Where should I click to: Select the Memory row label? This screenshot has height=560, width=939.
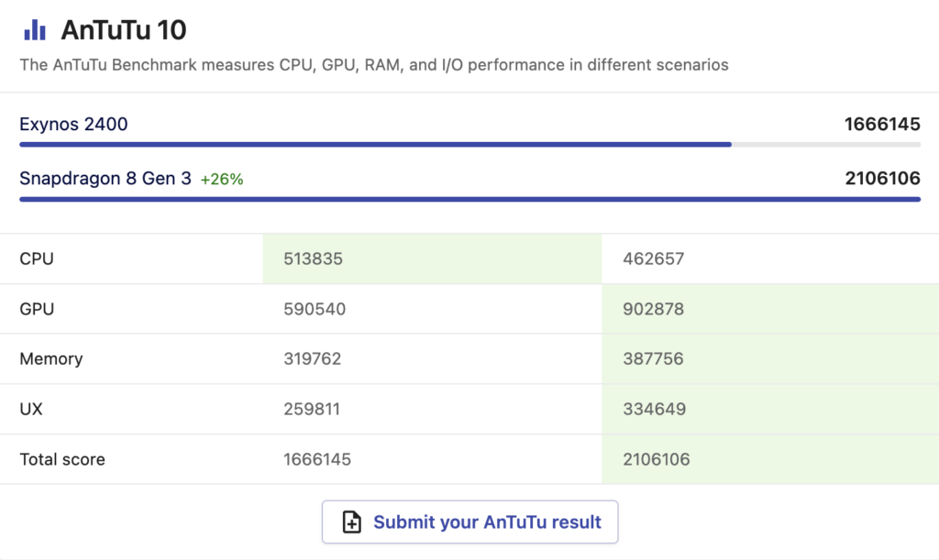[x=50, y=358]
